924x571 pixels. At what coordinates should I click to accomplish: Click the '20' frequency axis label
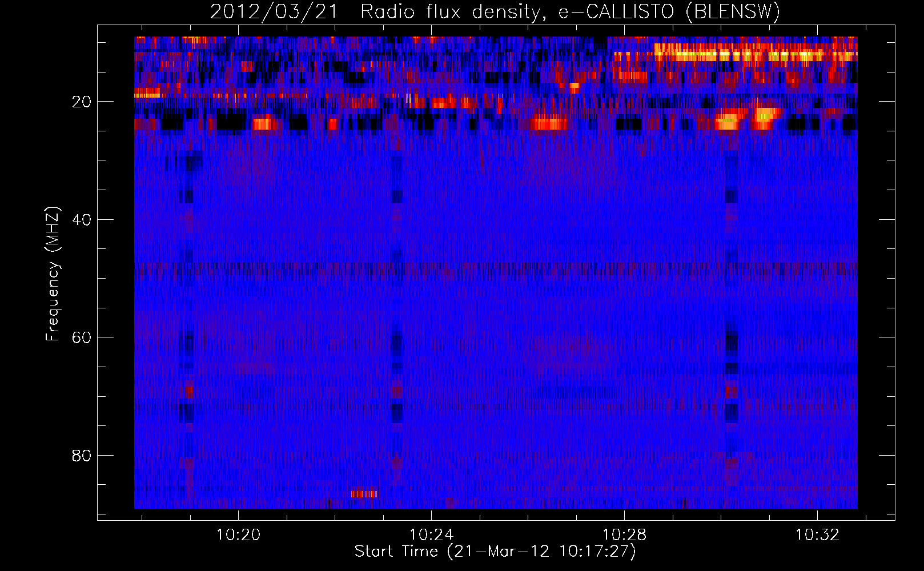(x=82, y=102)
